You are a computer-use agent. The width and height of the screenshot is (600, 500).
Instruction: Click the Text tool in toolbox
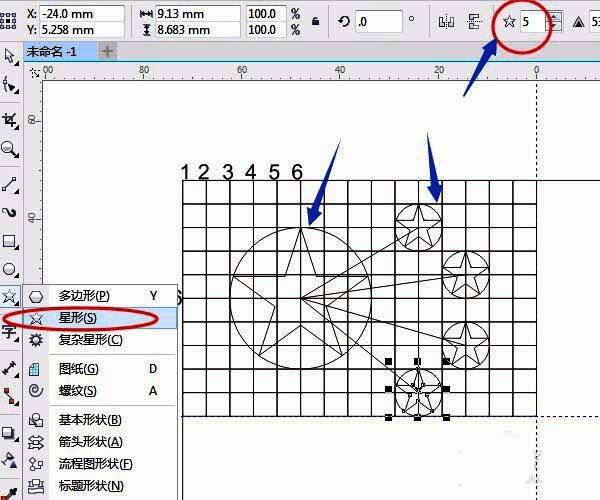tap(10, 333)
